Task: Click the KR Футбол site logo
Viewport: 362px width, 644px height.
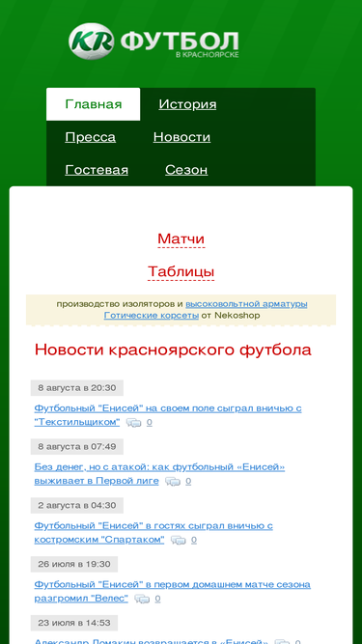Action: [153, 42]
